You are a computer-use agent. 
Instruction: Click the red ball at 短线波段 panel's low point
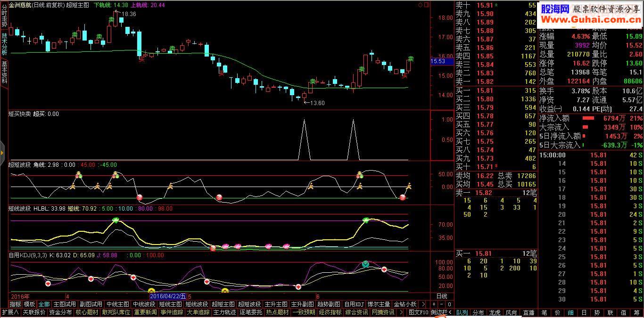point(213,248)
